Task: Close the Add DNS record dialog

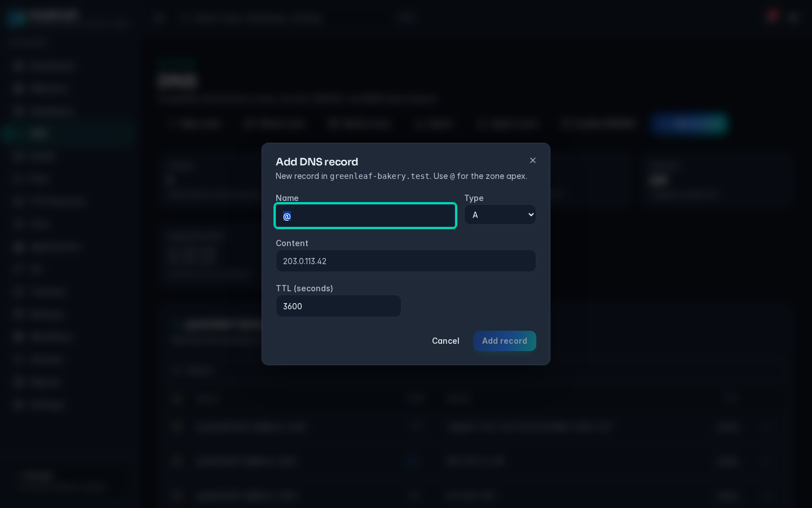Action: tap(533, 160)
